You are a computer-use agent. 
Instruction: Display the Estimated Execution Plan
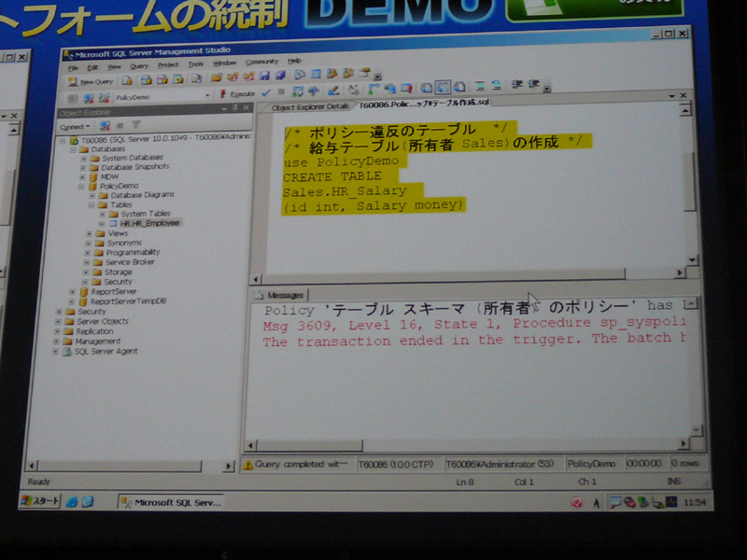point(298,91)
